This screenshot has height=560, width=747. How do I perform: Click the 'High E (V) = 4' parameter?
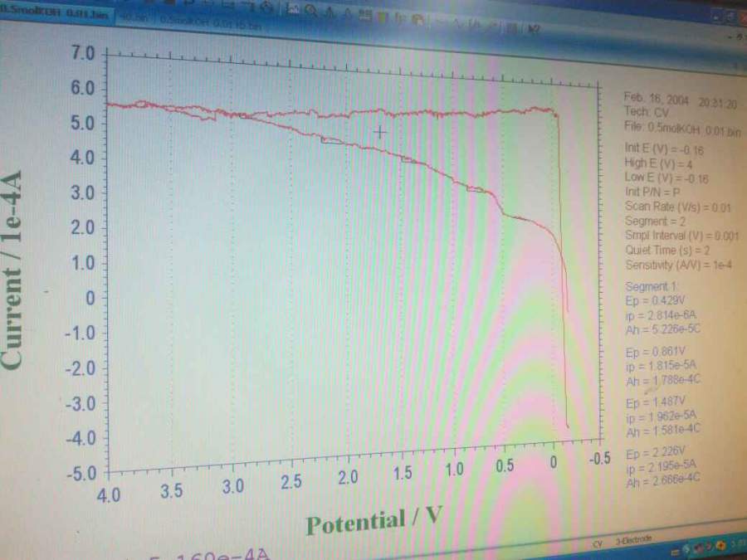click(x=658, y=163)
